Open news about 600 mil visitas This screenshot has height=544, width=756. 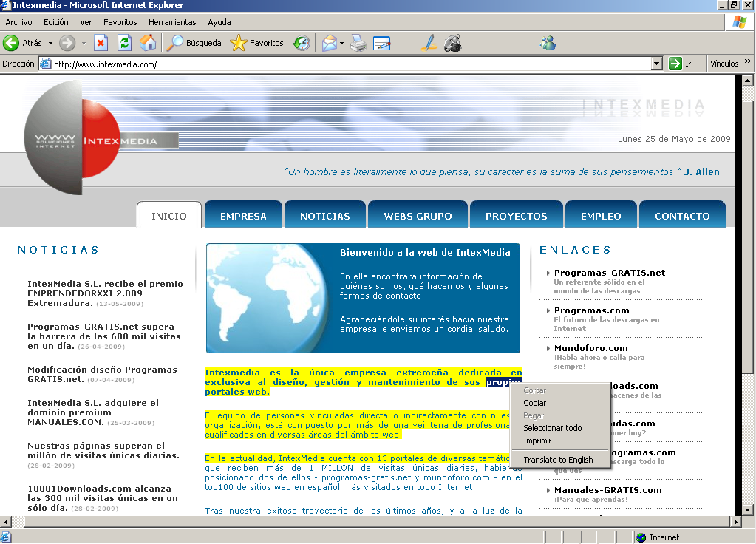point(104,336)
